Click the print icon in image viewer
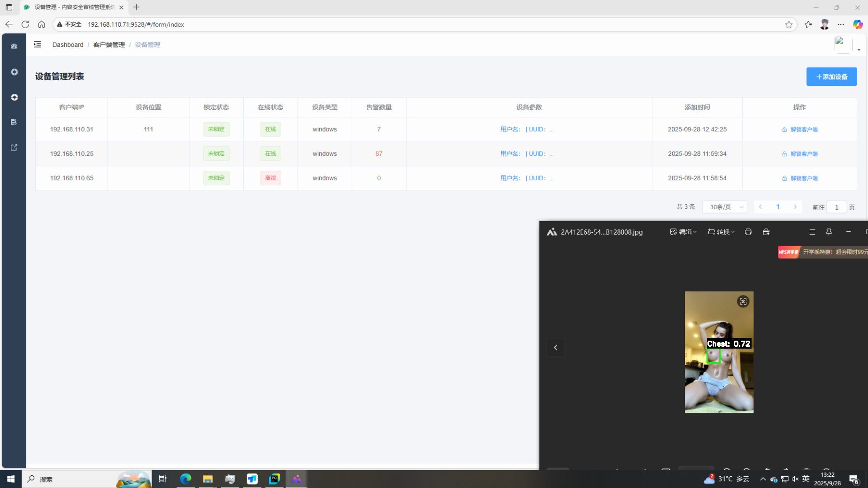868x488 pixels. (748, 232)
